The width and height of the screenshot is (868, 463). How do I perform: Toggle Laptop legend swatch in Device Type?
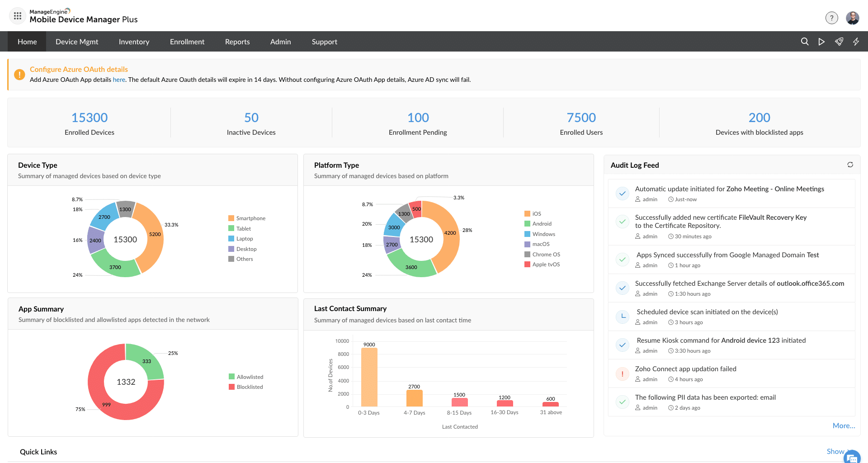click(x=231, y=238)
